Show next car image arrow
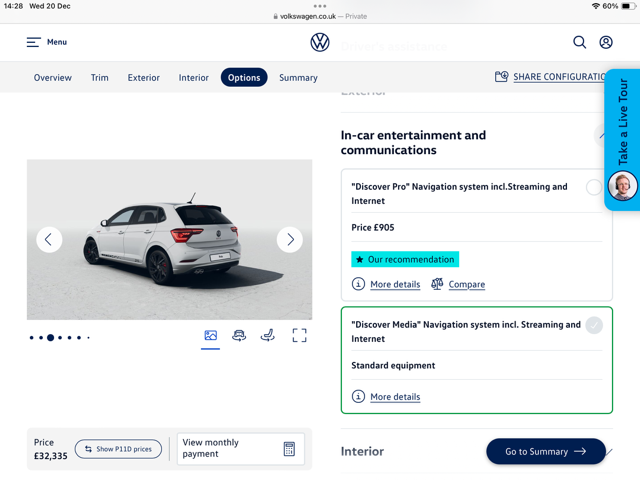This screenshot has width=640, height=480. tap(290, 240)
